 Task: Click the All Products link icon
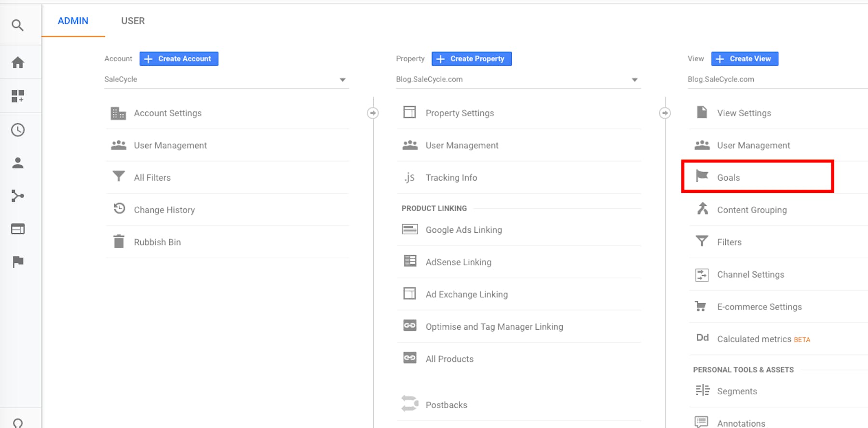click(410, 358)
